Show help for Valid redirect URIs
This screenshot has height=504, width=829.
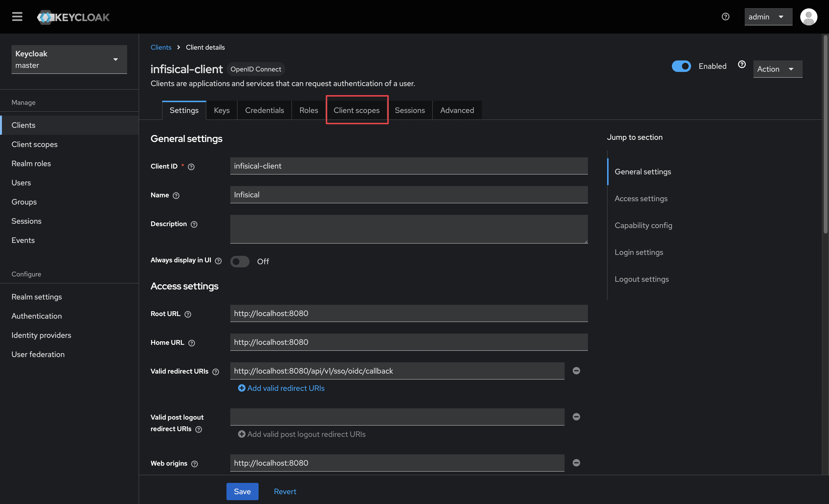coord(216,372)
